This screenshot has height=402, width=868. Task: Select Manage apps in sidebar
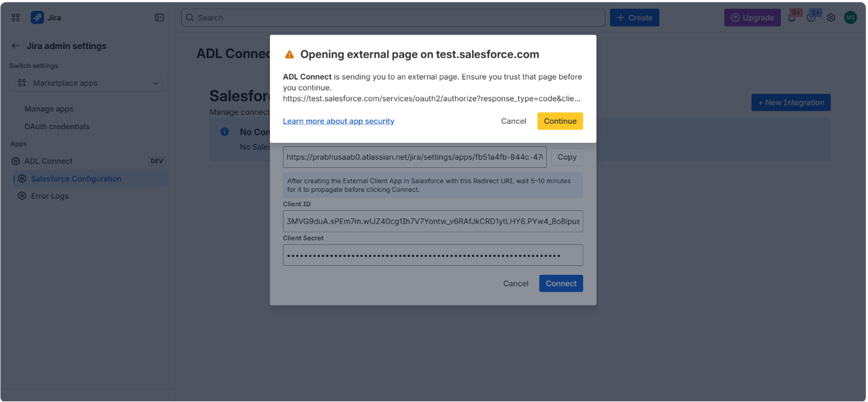tap(49, 109)
